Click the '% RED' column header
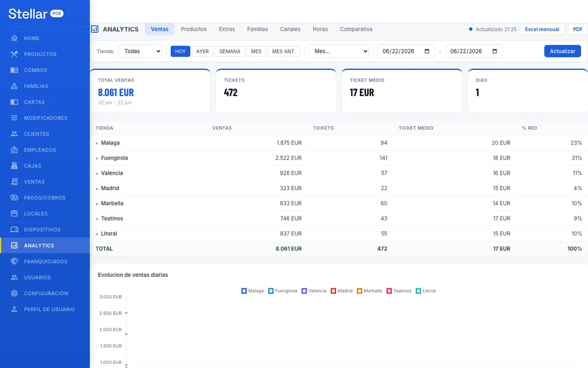 [529, 128]
